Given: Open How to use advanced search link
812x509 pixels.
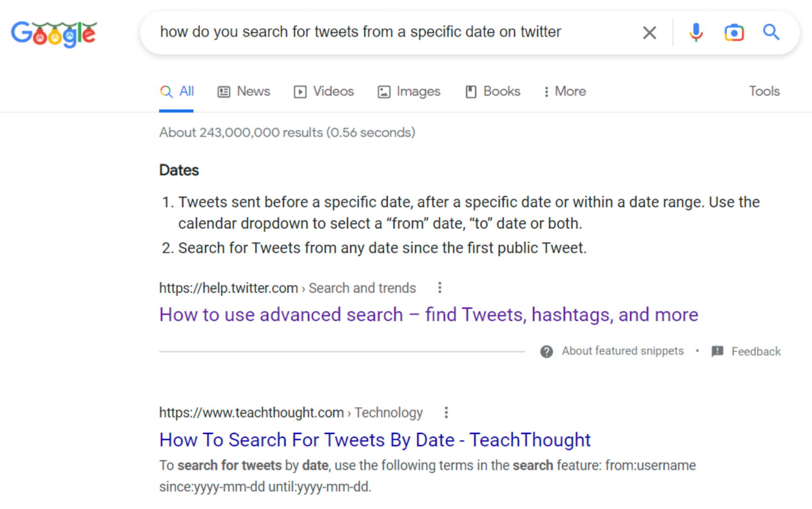Looking at the screenshot, I should coord(428,315).
